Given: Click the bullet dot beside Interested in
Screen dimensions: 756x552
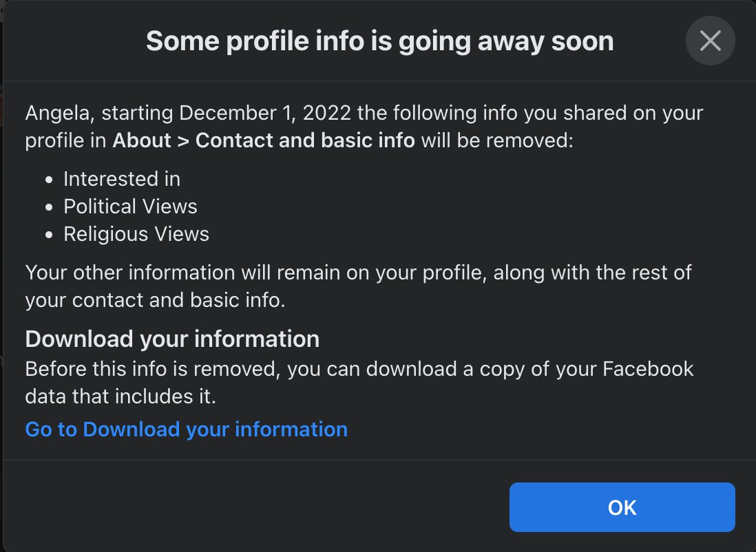Looking at the screenshot, I should click(49, 180).
